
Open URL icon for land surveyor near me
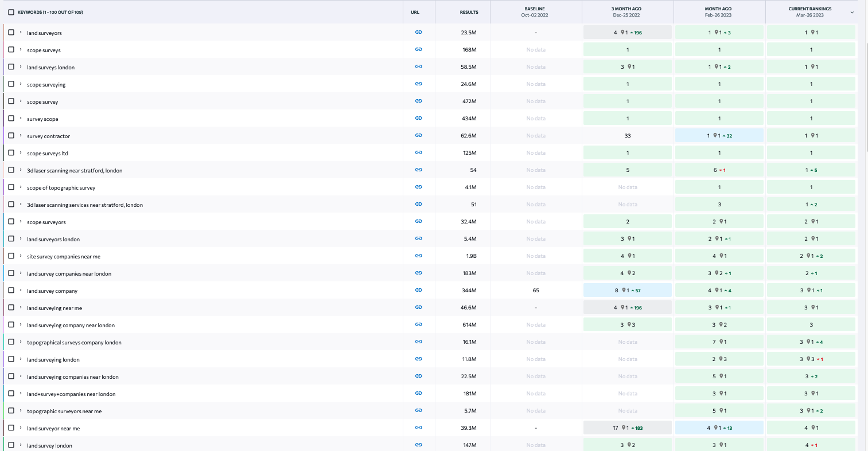418,428
